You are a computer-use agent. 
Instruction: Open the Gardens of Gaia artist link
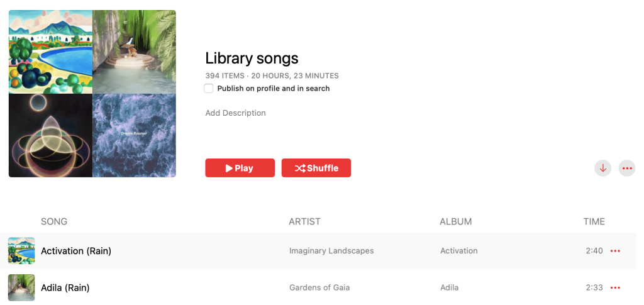319,288
